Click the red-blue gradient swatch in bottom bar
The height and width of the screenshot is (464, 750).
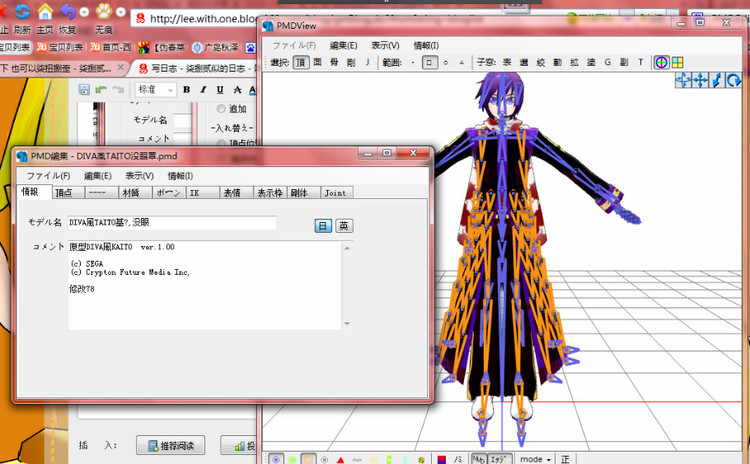(x=441, y=460)
